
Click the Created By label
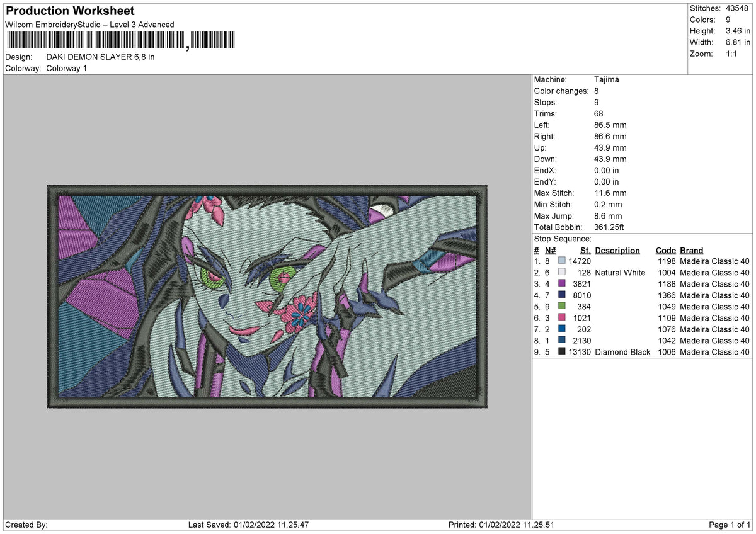pos(26,525)
